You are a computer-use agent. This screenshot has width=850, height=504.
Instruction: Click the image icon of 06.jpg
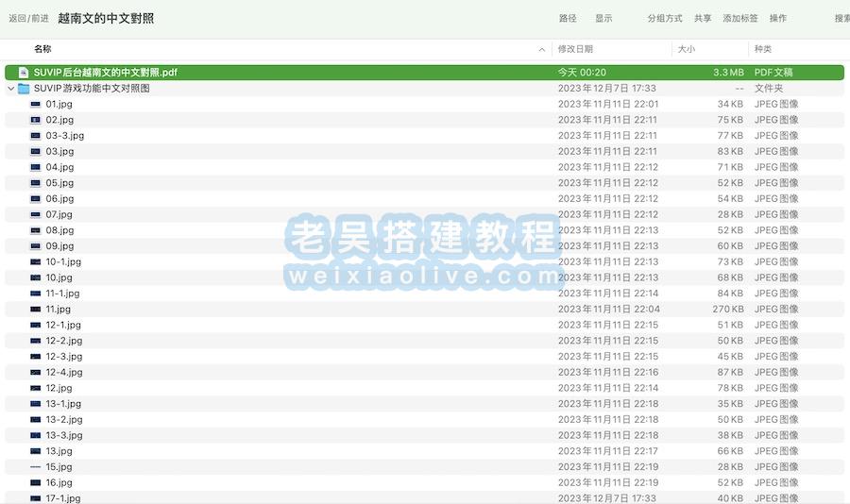pos(36,198)
